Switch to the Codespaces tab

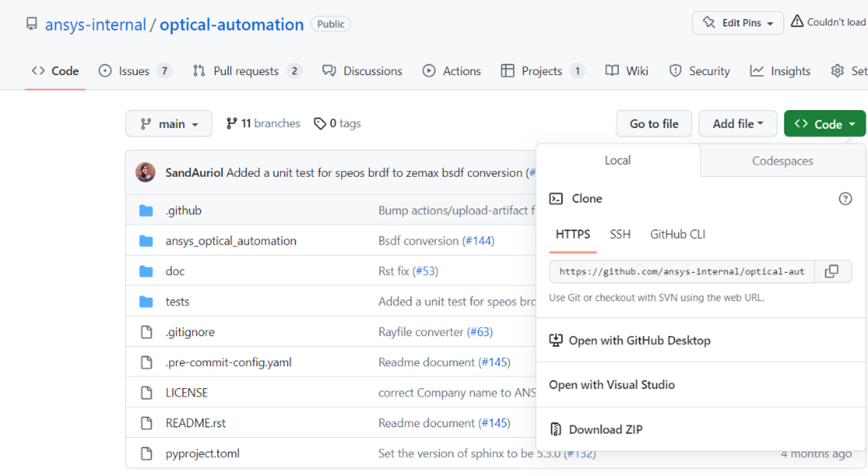point(782,161)
